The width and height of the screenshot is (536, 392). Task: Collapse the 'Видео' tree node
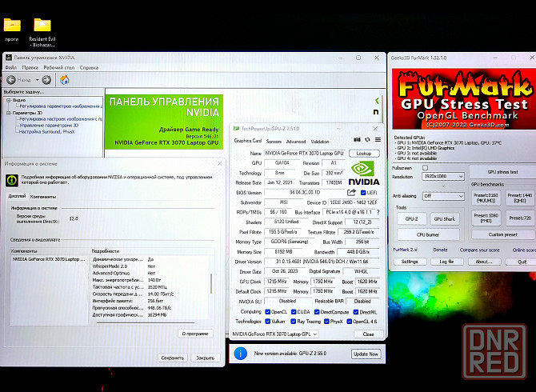[9, 100]
